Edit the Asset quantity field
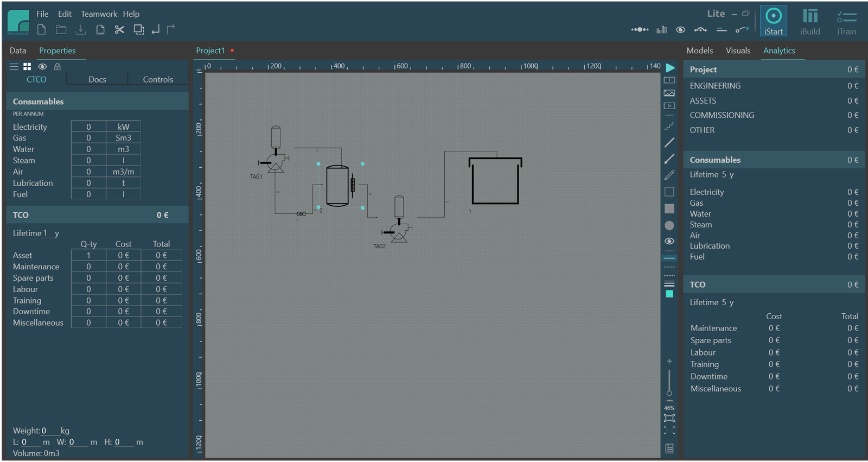Viewport: 868px width, 462px height. (88, 255)
